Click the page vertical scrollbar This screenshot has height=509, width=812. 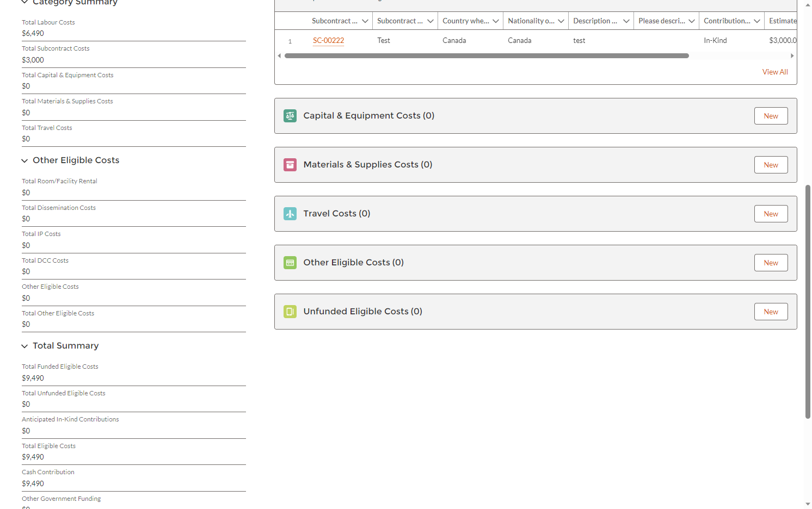pyautogui.click(x=808, y=302)
